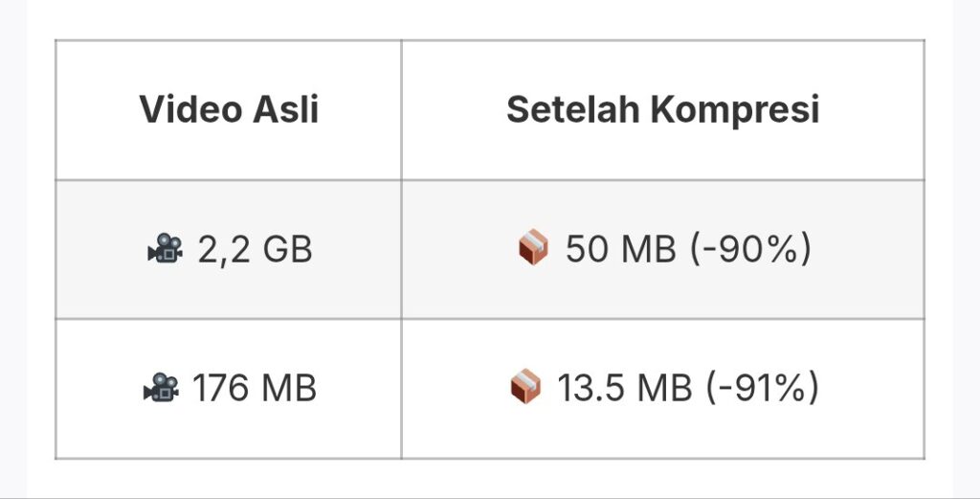Screen dimensions: 980x499
Task: Select the package icon next to 13.5 MB
Action: [525, 389]
